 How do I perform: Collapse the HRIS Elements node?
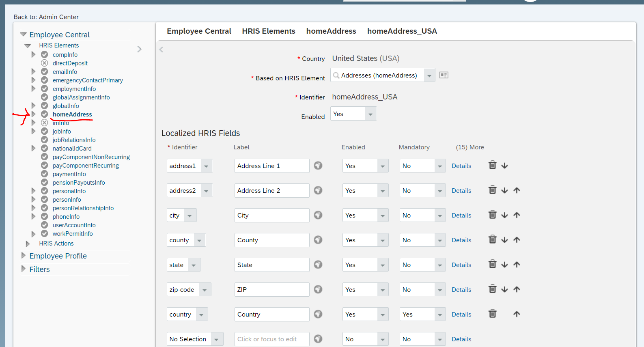pyautogui.click(x=28, y=45)
